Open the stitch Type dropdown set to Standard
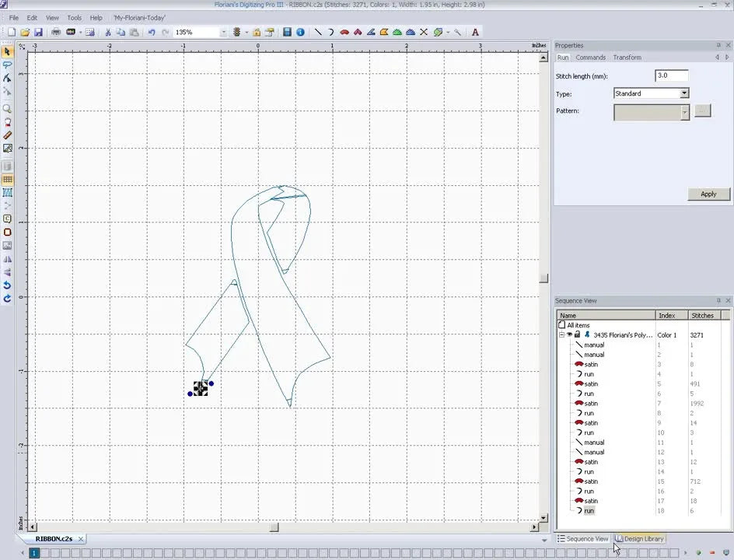 pos(684,93)
